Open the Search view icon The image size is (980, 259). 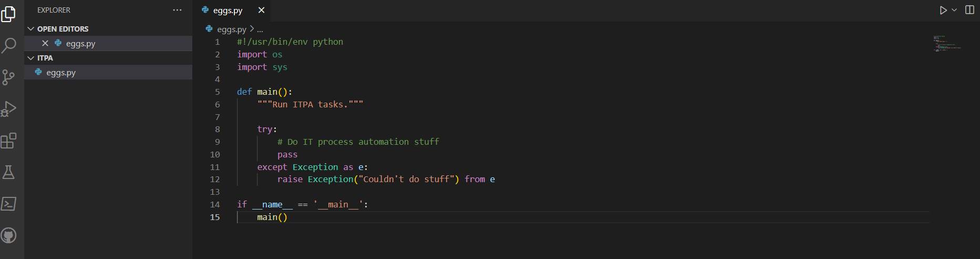click(8, 46)
